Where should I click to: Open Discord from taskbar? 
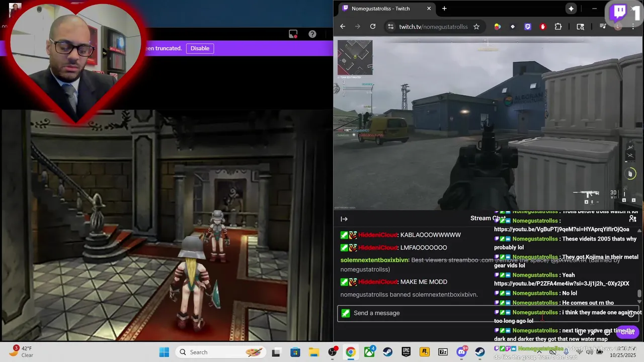[461, 352]
